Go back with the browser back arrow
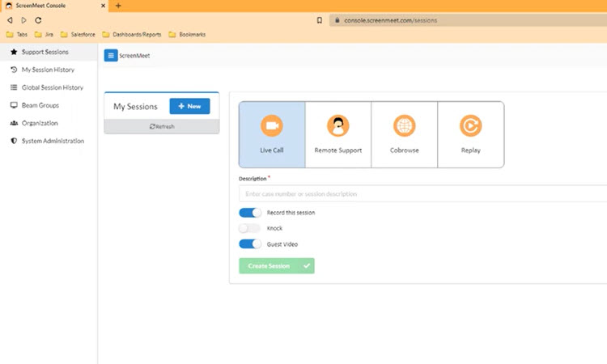 [x=10, y=20]
